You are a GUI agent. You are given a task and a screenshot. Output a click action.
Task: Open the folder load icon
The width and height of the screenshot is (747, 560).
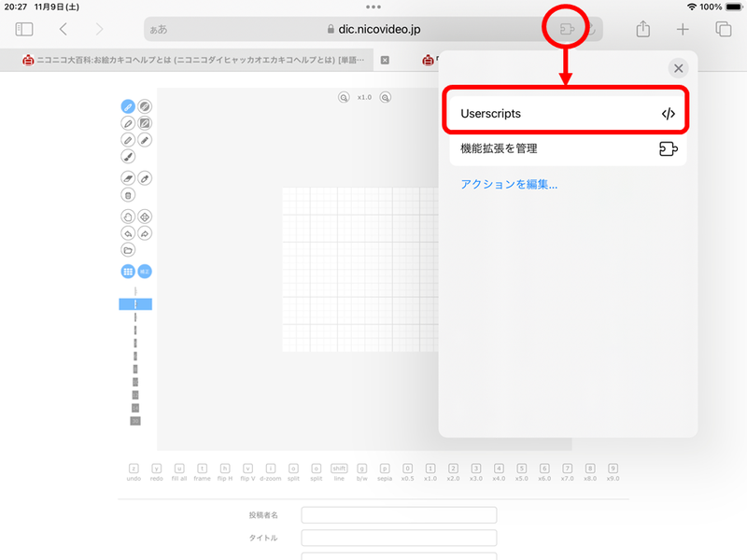click(x=128, y=250)
